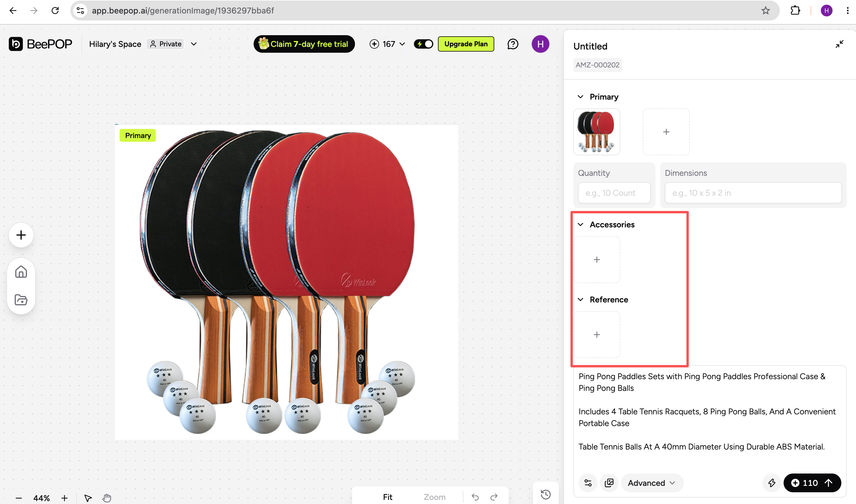This screenshot has width=856, height=504.
Task: Add a Reference image
Action: (597, 335)
